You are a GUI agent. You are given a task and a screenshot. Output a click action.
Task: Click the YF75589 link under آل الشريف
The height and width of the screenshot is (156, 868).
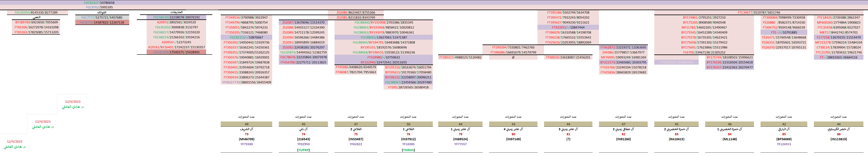pos(246,144)
